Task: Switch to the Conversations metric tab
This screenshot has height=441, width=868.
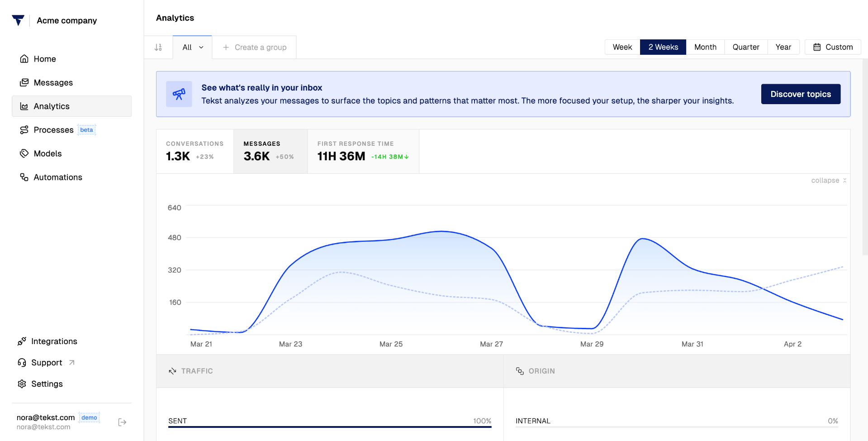Action: (195, 151)
